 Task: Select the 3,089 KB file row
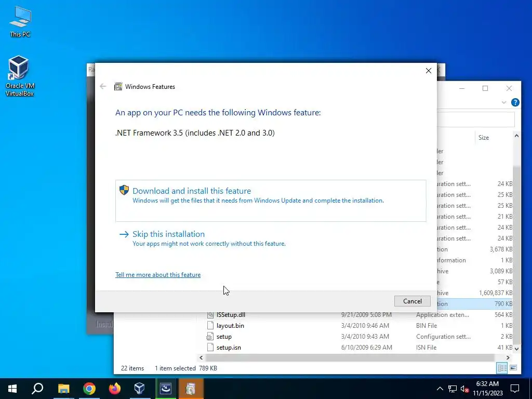(475, 271)
